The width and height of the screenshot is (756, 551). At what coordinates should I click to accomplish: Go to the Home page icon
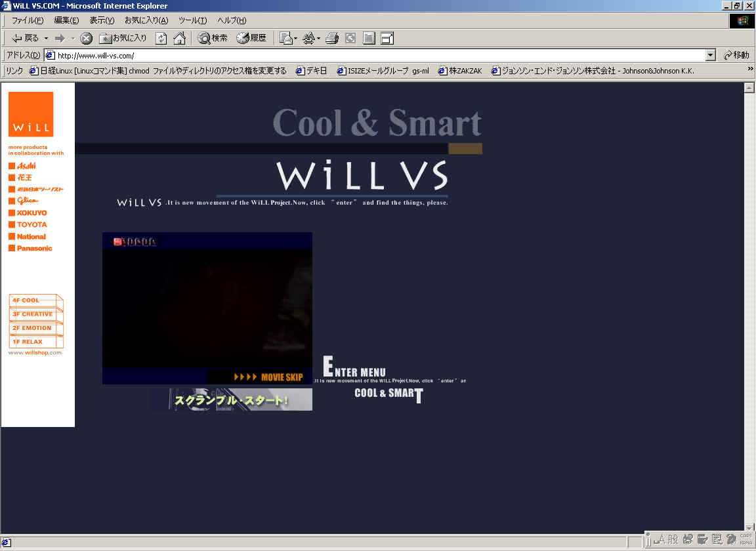[x=179, y=39]
